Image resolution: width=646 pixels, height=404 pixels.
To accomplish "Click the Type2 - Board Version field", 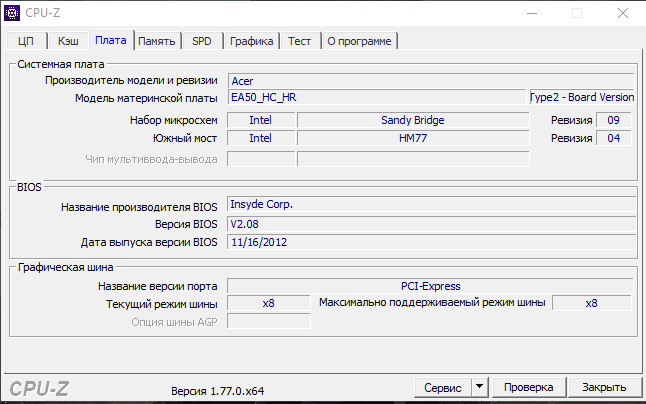I will point(582,97).
